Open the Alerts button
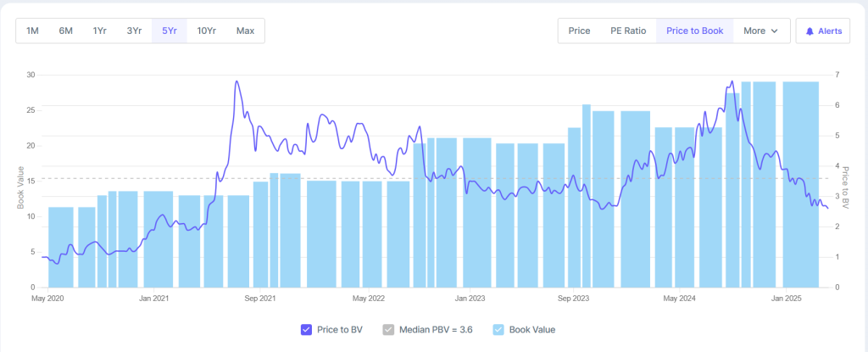Viewport: 868px width, 352px height. (823, 31)
